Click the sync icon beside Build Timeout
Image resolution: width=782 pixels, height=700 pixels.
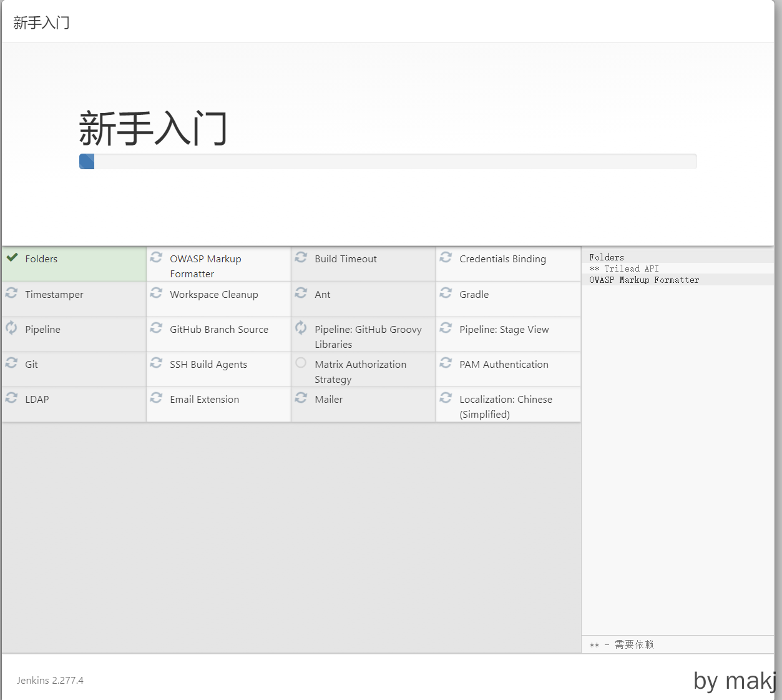point(301,257)
